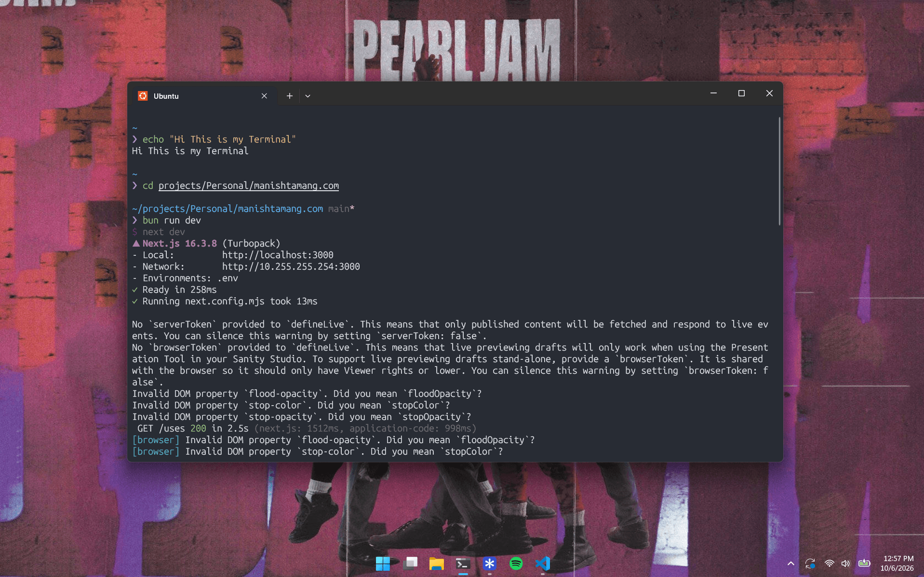Click the battery charging tray icon
924x577 pixels.
click(864, 563)
